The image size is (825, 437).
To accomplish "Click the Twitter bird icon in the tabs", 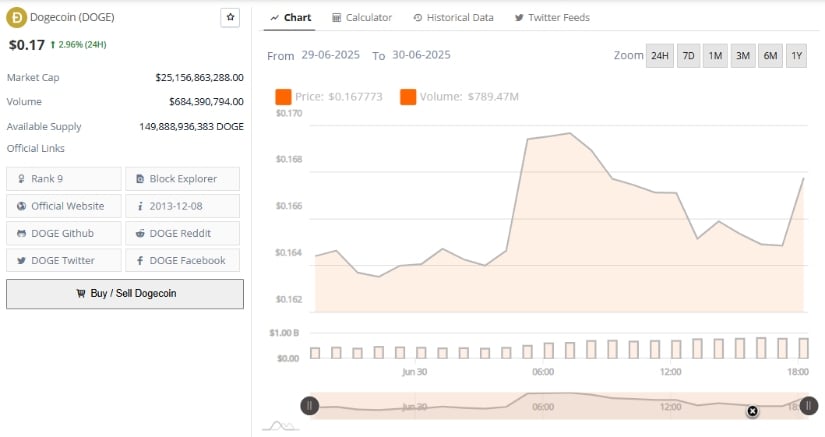I will [x=519, y=18].
